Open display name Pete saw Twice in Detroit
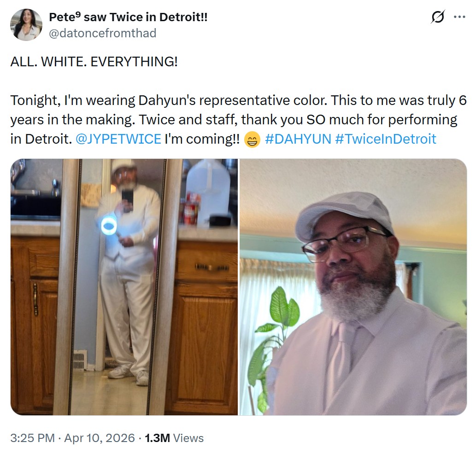This screenshot has height=454, width=476. (128, 17)
